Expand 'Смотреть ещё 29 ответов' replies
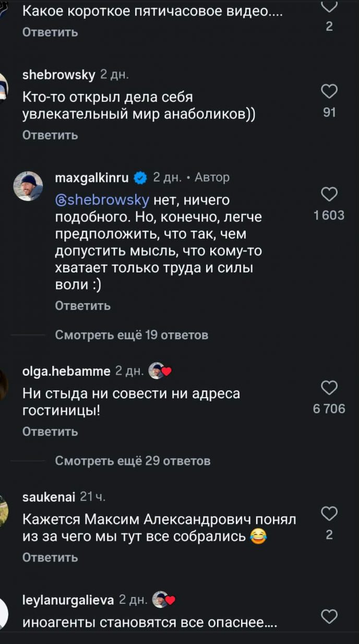359x644 pixels. tap(133, 461)
